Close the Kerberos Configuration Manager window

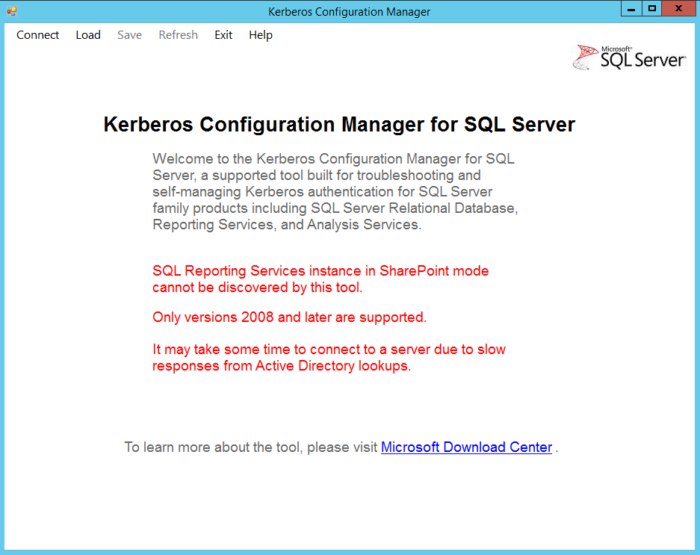[x=679, y=8]
